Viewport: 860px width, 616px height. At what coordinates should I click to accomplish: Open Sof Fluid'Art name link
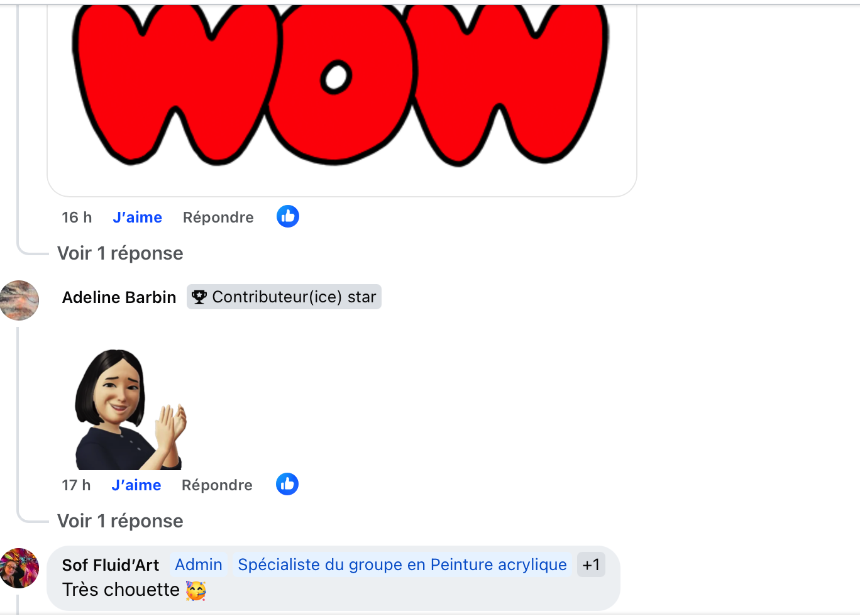tap(111, 565)
